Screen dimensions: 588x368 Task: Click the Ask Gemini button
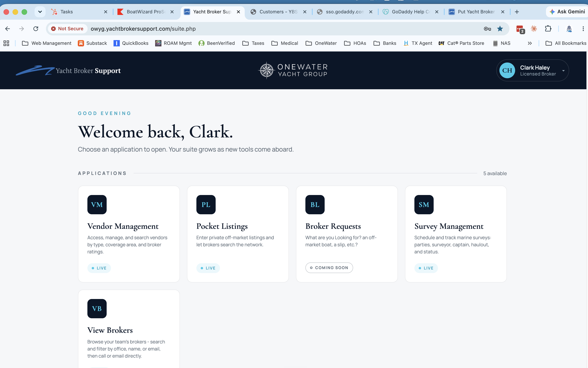567,12
